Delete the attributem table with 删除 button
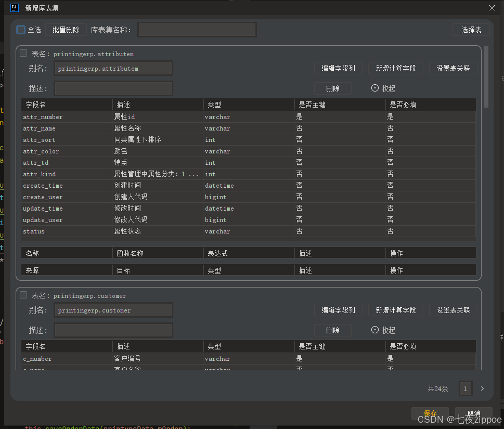The width and height of the screenshot is (504, 429). tap(332, 88)
